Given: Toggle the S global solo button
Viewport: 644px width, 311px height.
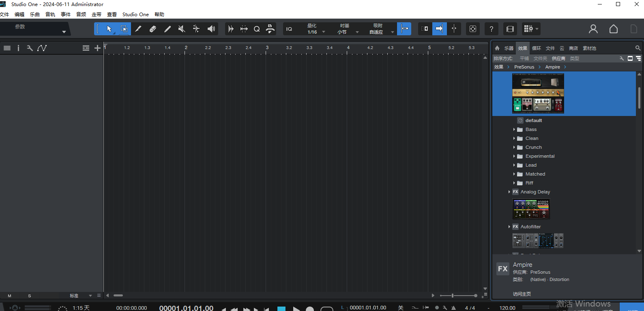Looking at the screenshot, I should pos(30,296).
